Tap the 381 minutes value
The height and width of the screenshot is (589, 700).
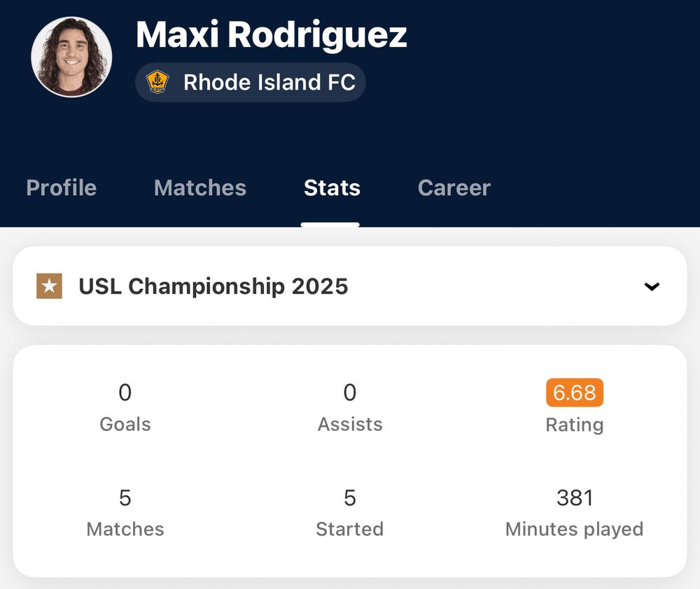click(x=574, y=497)
